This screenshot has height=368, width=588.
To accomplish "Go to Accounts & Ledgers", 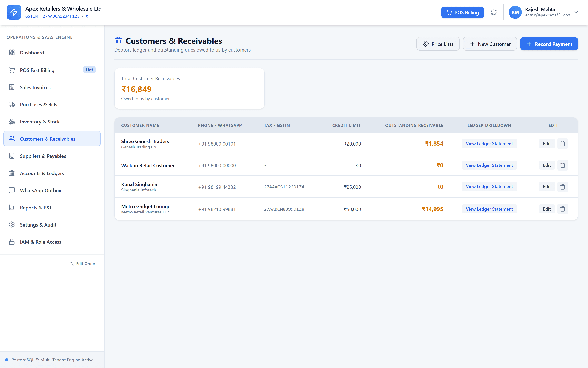I will coord(52,173).
